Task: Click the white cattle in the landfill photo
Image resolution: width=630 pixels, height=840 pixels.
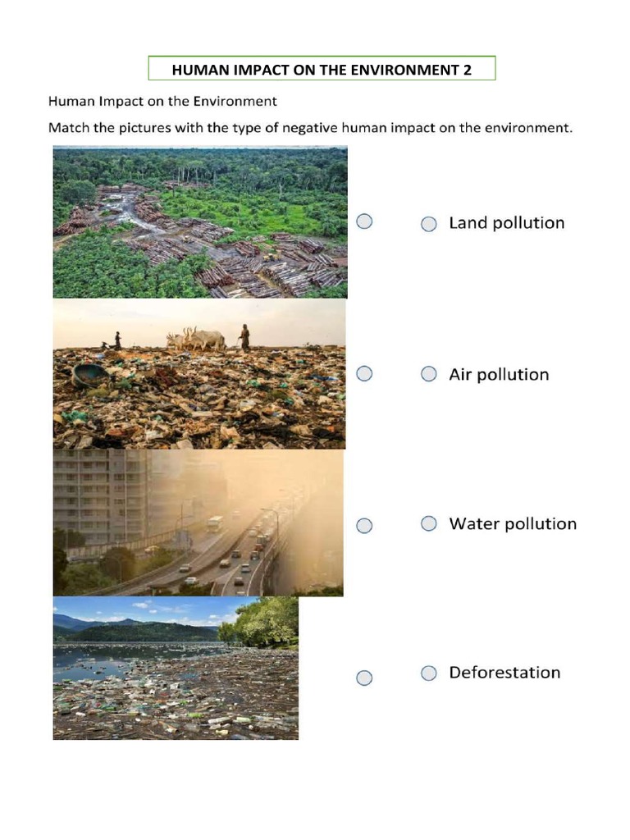Action: pyautogui.click(x=197, y=339)
